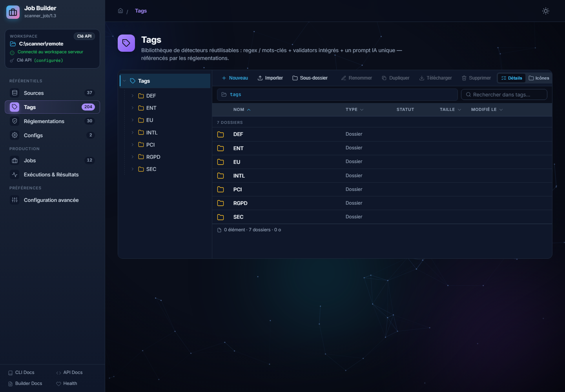This screenshot has width=565, height=392.
Task: Open Sources in the sidebar
Action: [x=52, y=93]
